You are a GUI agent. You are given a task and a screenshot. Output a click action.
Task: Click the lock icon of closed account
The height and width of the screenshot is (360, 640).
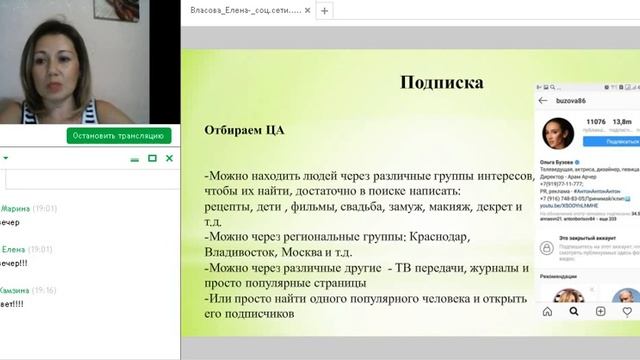tap(547, 248)
